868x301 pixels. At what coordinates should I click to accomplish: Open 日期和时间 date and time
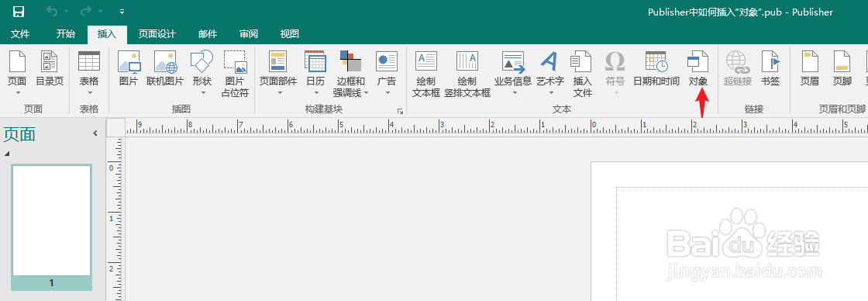[x=656, y=68]
